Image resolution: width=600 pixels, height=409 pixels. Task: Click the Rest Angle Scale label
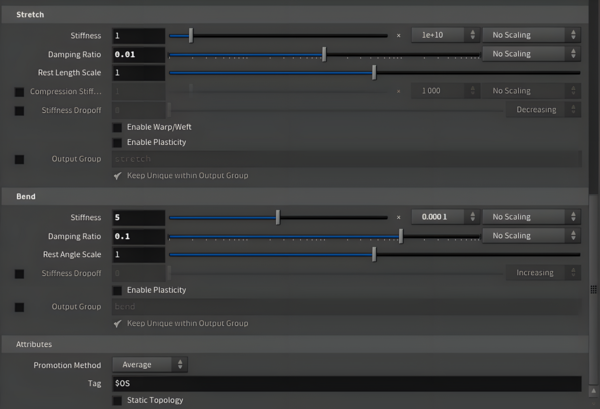[72, 254]
